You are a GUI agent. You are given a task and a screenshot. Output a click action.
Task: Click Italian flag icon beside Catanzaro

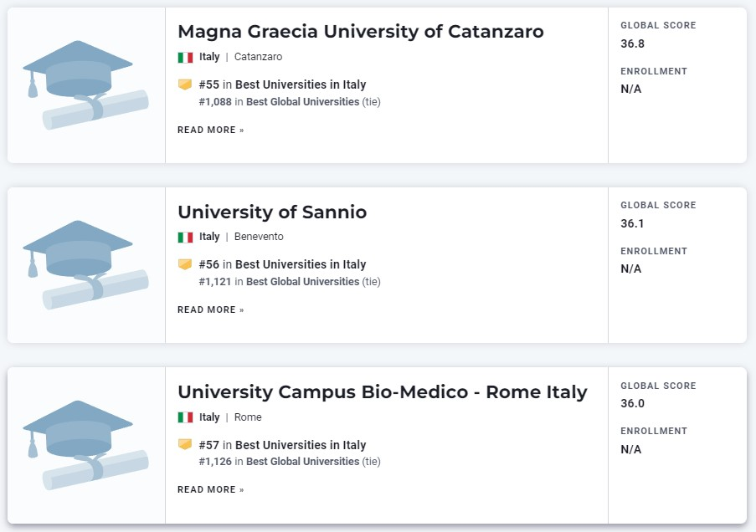coord(185,58)
